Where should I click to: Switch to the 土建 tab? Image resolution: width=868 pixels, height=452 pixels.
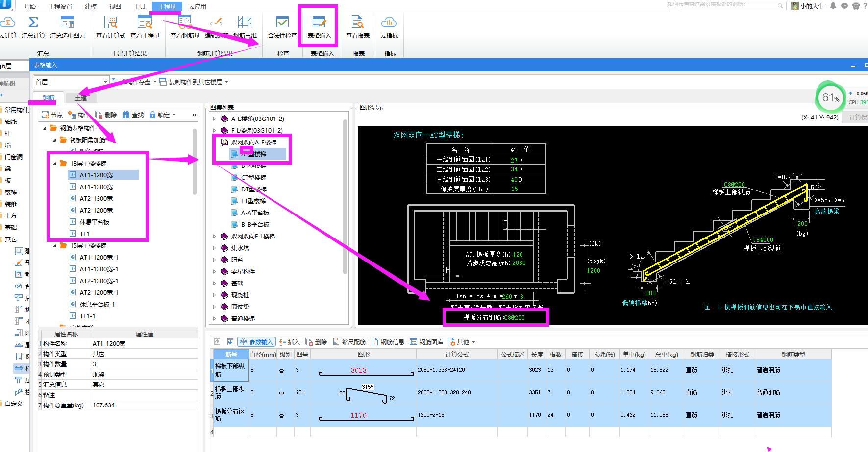click(x=81, y=98)
